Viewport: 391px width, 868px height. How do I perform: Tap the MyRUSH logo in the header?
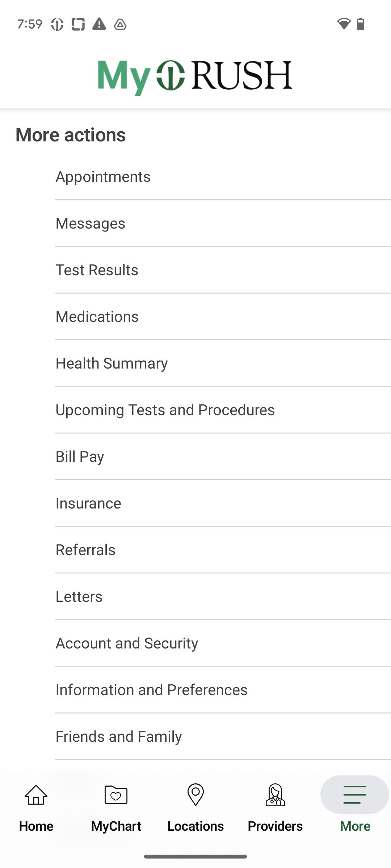[195, 77]
